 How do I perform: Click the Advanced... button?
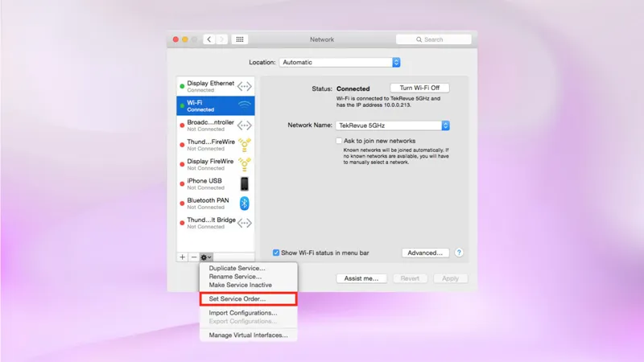coord(425,253)
